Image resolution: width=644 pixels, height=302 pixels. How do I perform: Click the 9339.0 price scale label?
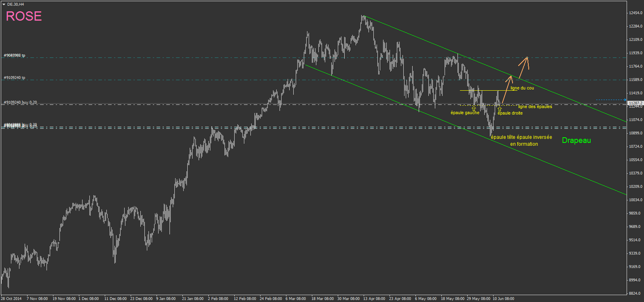point(636,253)
